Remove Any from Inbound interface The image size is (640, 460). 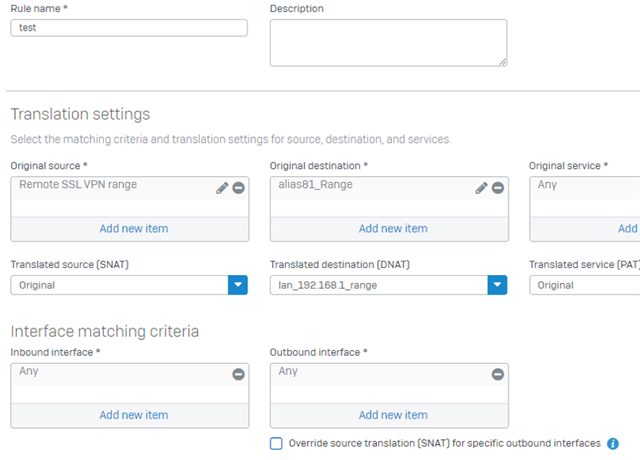[x=238, y=374]
